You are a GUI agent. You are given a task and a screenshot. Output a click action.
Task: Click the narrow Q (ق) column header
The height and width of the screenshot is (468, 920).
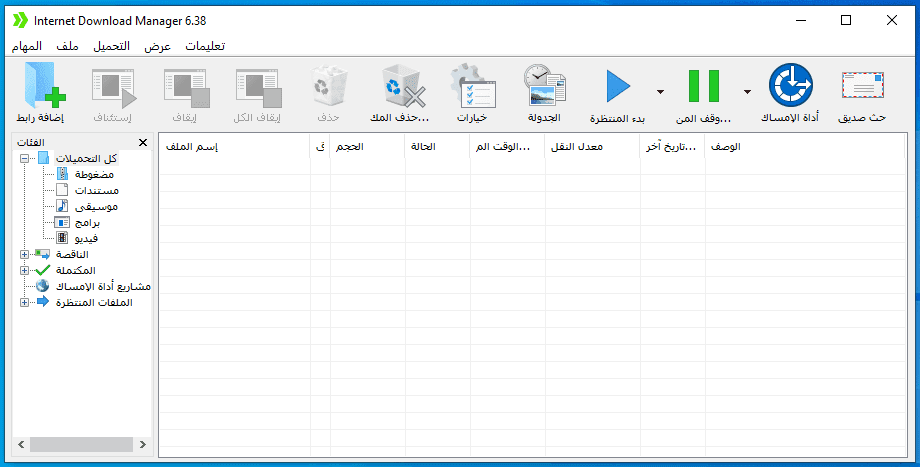coord(320,147)
